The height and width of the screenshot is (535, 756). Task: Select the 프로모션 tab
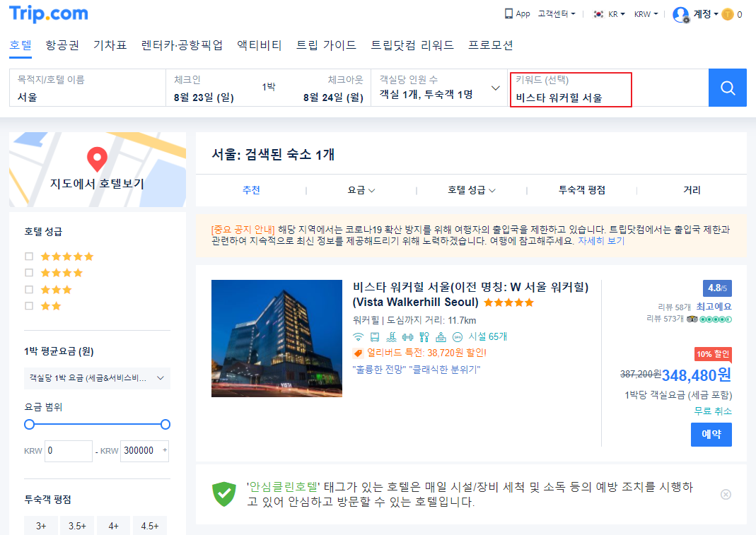click(x=490, y=45)
